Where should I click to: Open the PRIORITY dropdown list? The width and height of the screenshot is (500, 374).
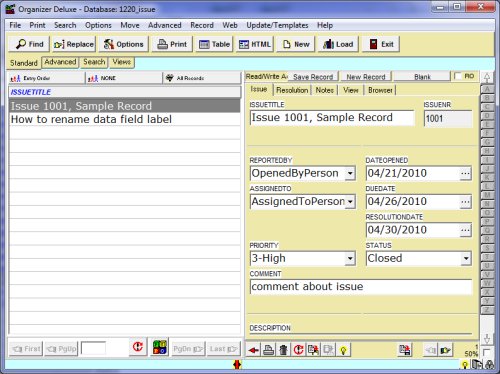click(x=350, y=258)
